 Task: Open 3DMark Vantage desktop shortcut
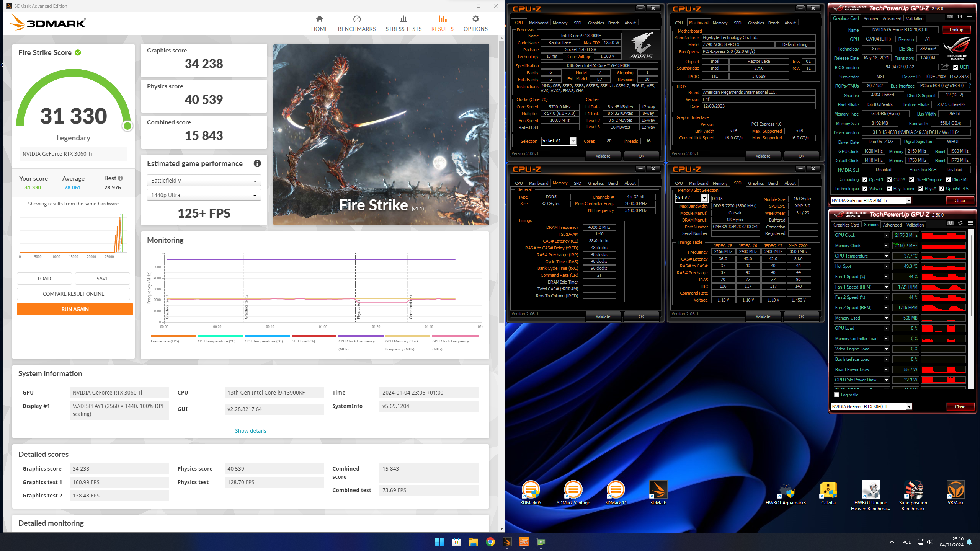(573, 493)
